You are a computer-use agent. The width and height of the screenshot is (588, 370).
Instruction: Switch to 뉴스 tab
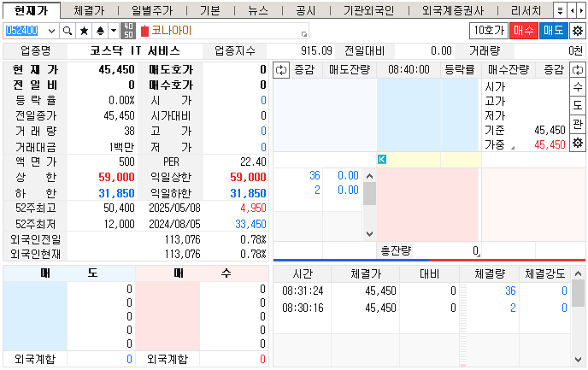pos(258,10)
